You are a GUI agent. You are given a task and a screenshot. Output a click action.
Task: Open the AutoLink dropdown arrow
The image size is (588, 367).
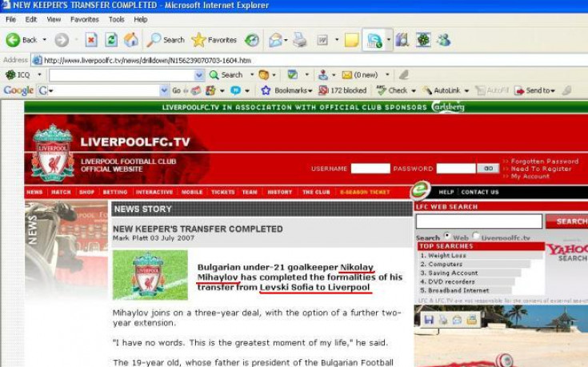[466, 90]
